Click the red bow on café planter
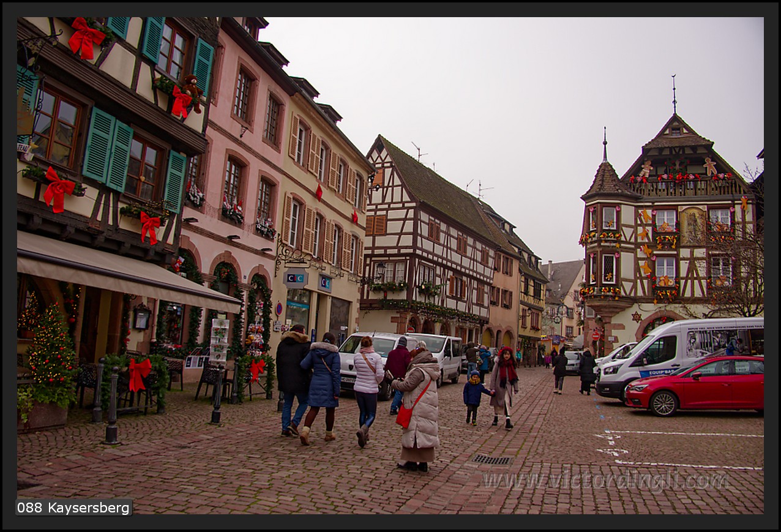The width and height of the screenshot is (781, 532). click(x=138, y=373)
